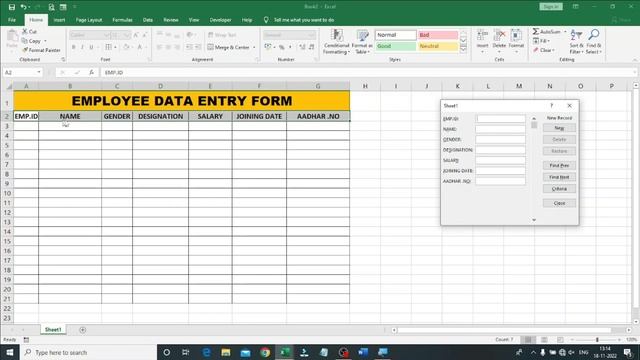Click Find Next in data form

click(x=559, y=177)
